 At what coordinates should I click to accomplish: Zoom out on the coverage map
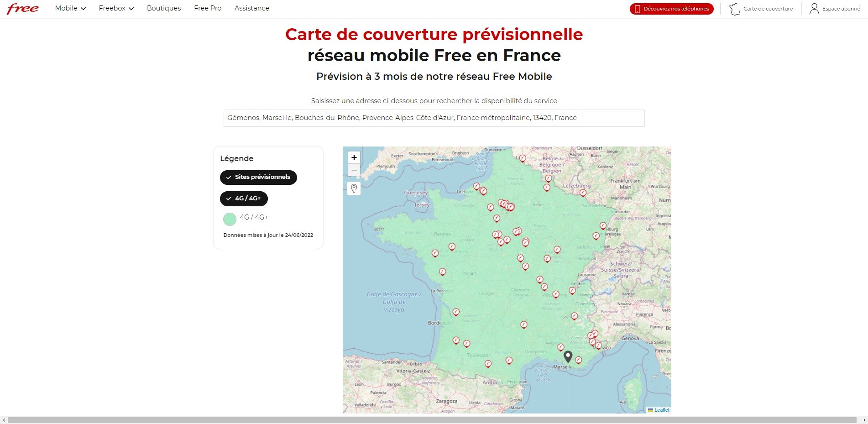coord(354,170)
